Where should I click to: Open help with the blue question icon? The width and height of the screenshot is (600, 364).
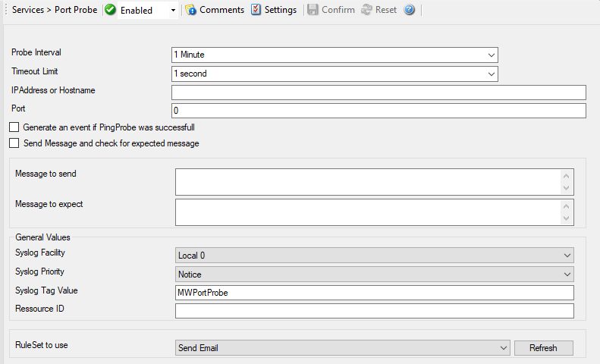pyautogui.click(x=410, y=11)
